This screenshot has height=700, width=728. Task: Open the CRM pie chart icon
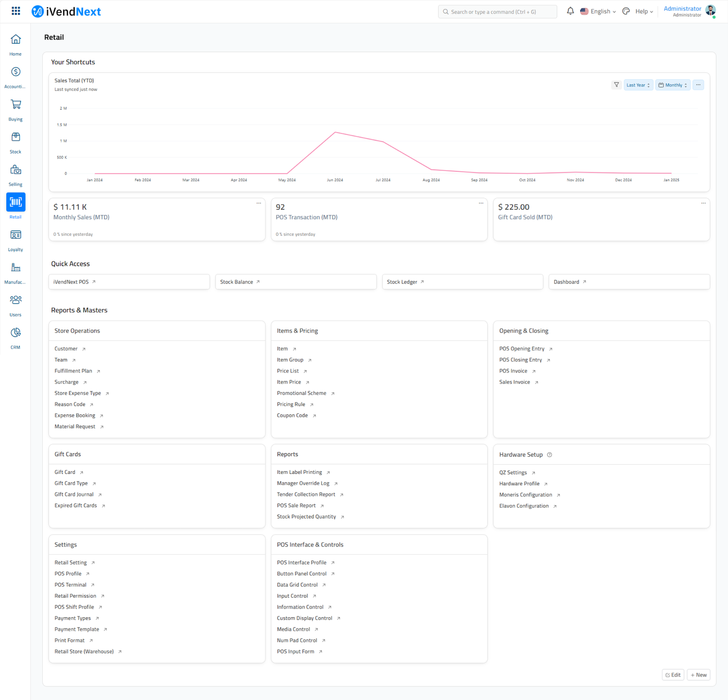pos(15,333)
